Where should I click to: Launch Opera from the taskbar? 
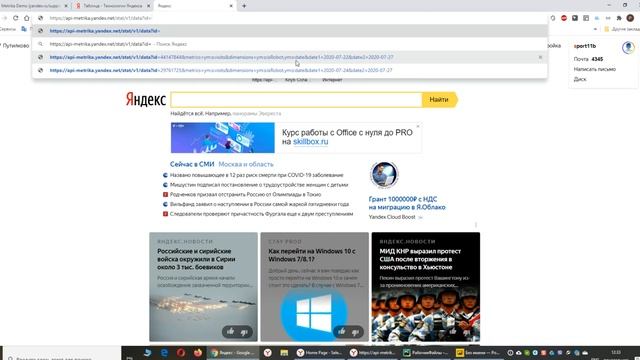pyautogui.click(x=181, y=353)
